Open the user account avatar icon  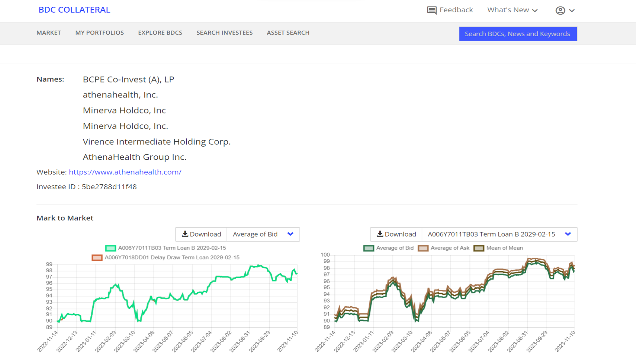(x=560, y=10)
